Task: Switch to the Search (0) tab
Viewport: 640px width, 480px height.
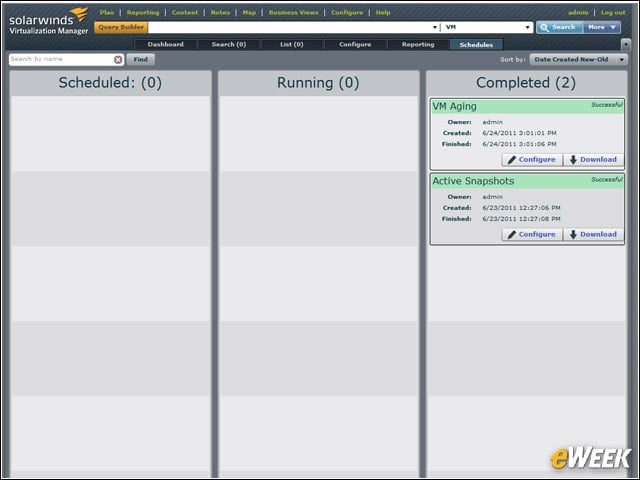Action: [x=229, y=44]
